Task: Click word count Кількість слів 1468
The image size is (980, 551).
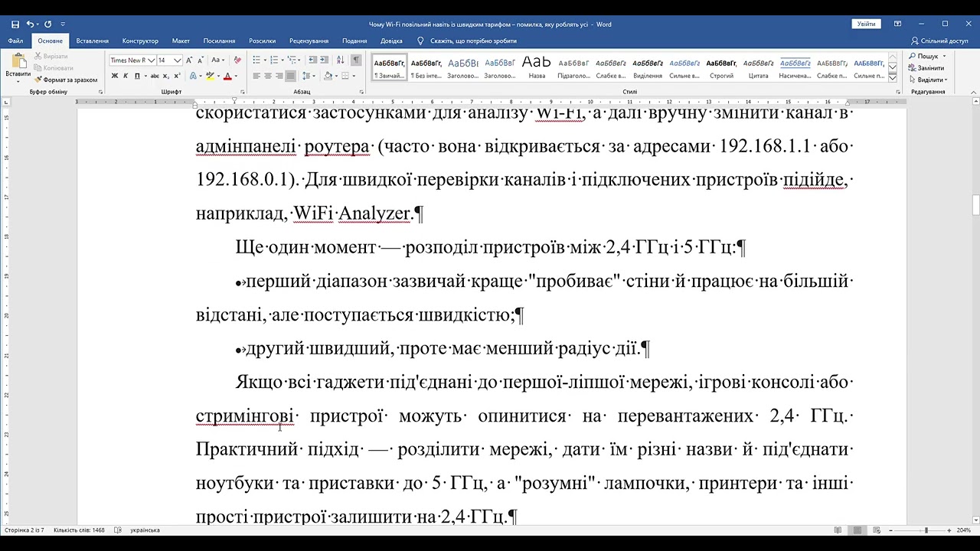Action: click(x=79, y=530)
